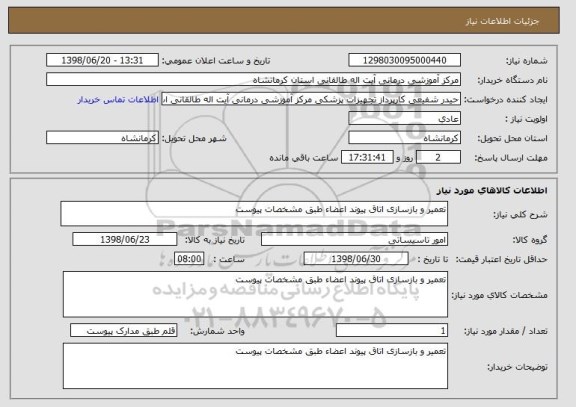Click the label توضیحات خریدار

click(x=517, y=367)
